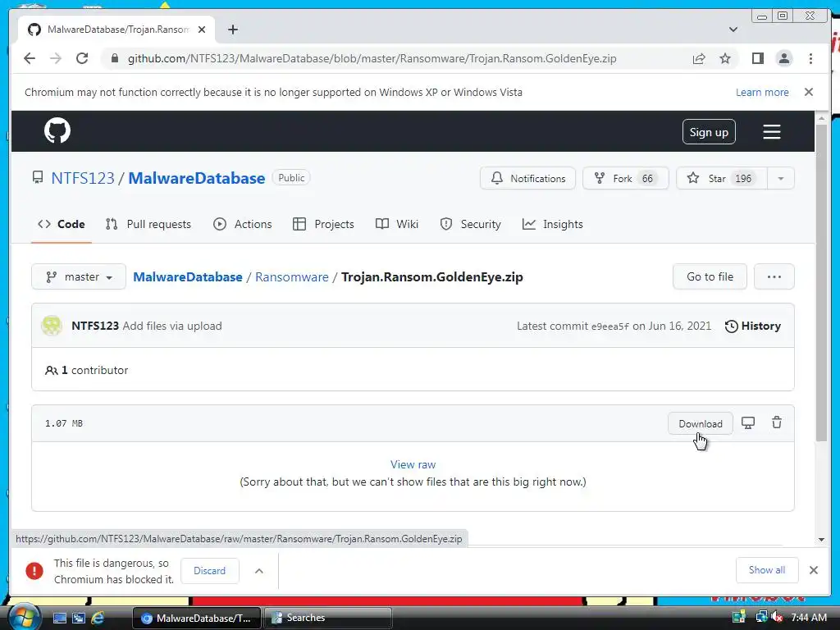Switch to the Security tab
Screen dimensions: 840x630
tap(470, 224)
